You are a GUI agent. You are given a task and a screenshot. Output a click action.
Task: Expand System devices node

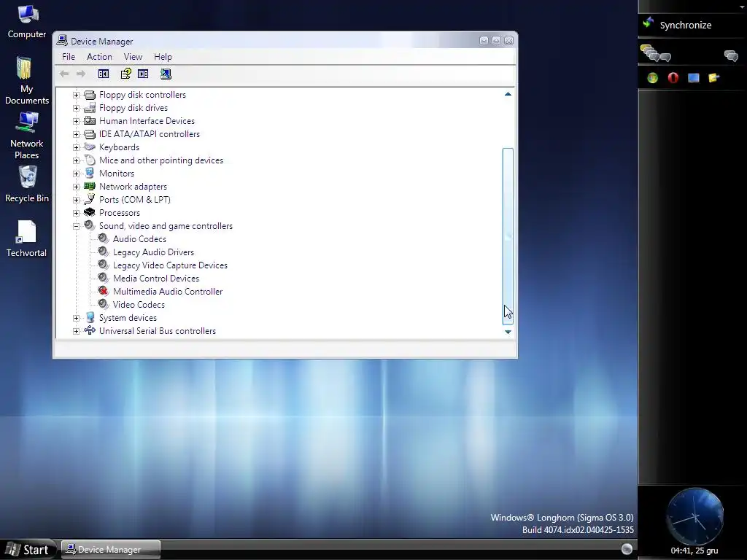coord(76,318)
